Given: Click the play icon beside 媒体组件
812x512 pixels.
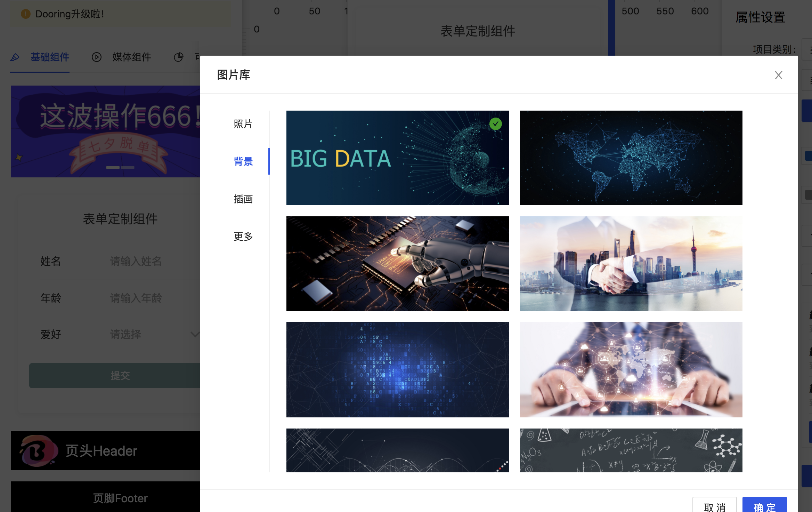Looking at the screenshot, I should pyautogui.click(x=96, y=57).
